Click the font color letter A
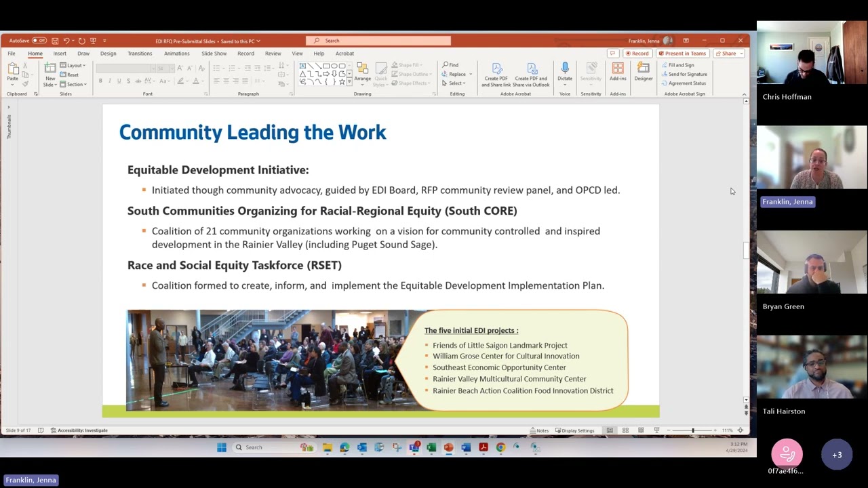The height and width of the screenshot is (488, 868). (x=196, y=81)
